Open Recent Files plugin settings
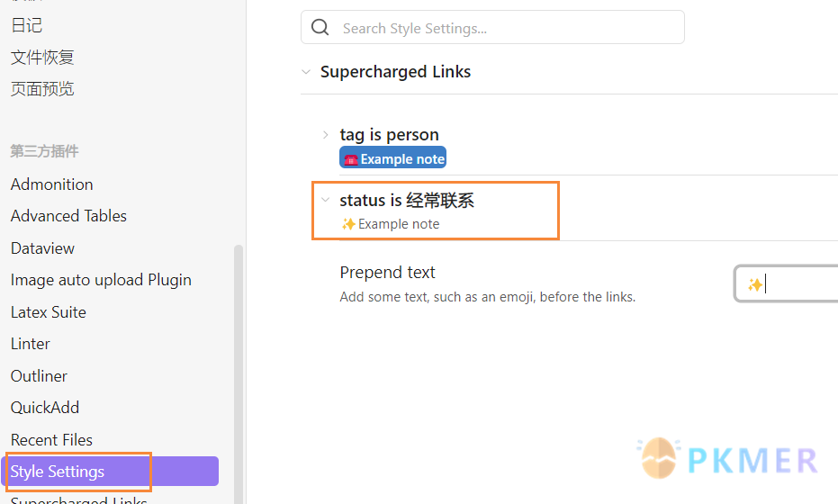Viewport: 838px width, 504px height. 51,440
